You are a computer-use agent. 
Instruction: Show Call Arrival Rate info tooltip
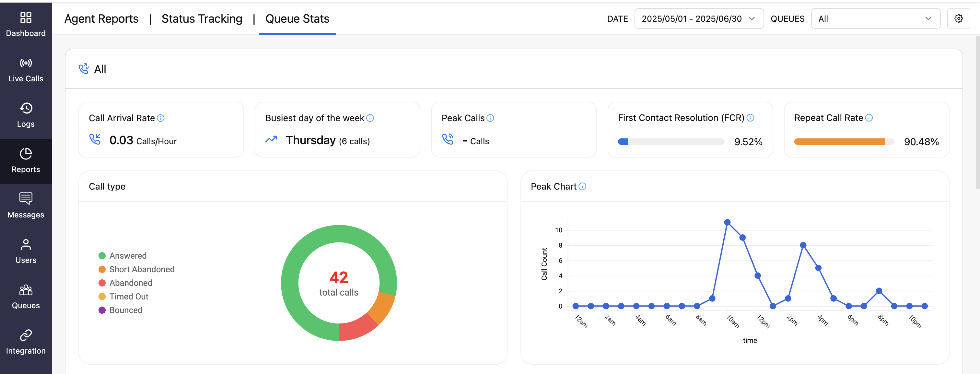160,118
